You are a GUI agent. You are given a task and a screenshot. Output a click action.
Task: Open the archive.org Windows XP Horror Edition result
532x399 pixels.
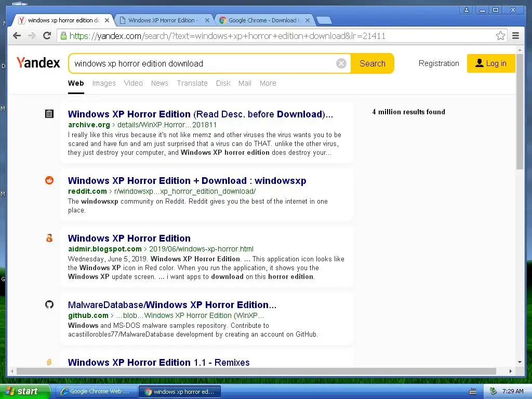point(200,114)
